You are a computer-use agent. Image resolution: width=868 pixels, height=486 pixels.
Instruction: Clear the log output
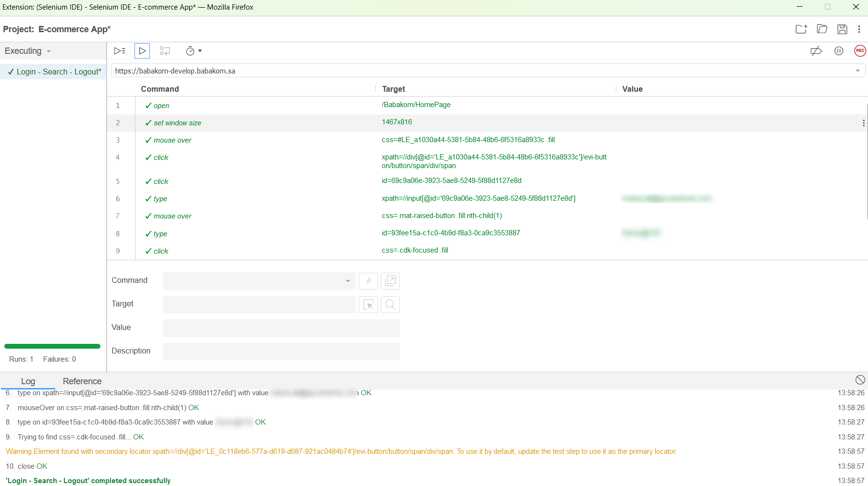coord(860,379)
